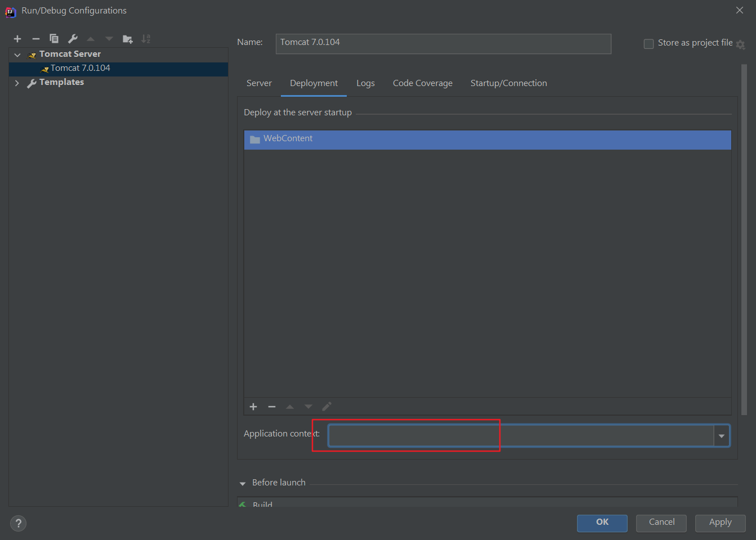Expand Templates tree node
Viewport: 756px width, 540px height.
point(17,83)
